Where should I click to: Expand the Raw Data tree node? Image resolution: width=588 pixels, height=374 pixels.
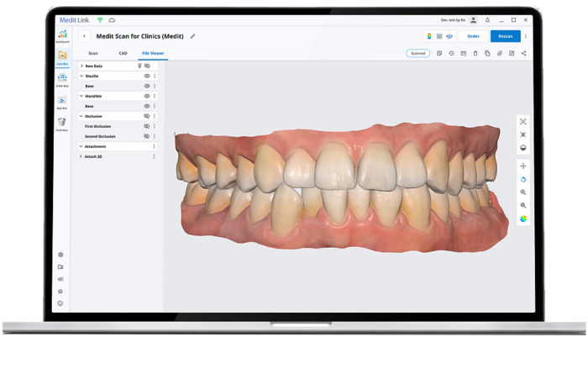point(81,66)
